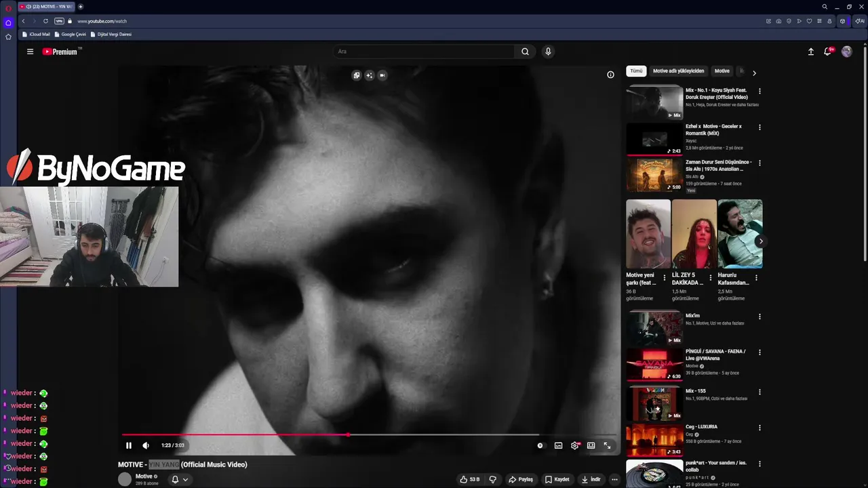Open a new browser tab
This screenshot has height=488, width=868.
[x=81, y=7]
